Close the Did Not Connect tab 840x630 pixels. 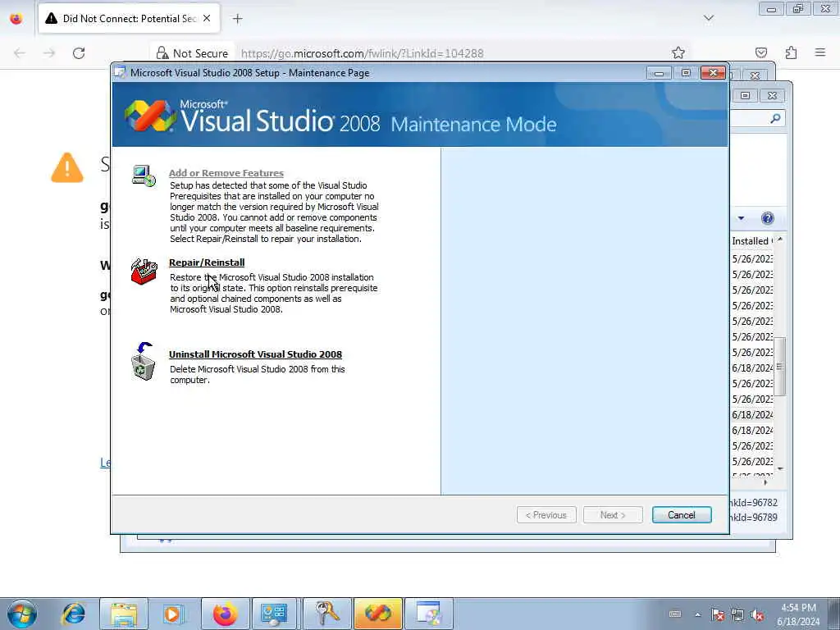click(207, 19)
